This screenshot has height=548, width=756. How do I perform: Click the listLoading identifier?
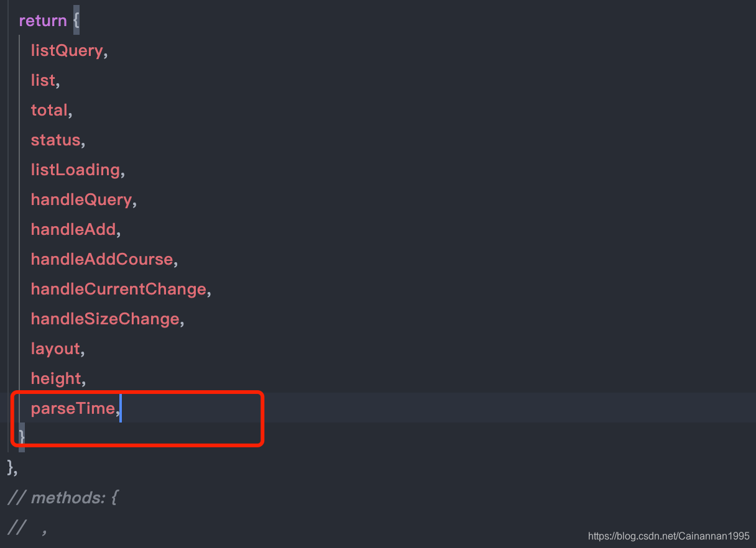pos(75,170)
